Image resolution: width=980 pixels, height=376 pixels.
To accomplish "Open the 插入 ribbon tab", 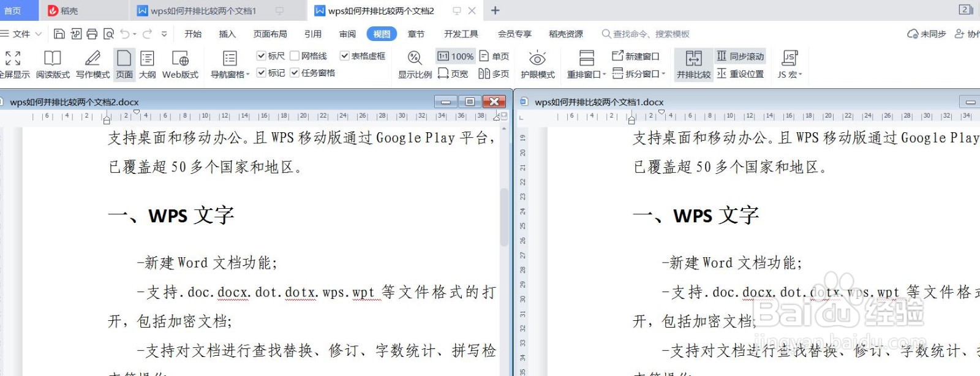I will click(227, 34).
